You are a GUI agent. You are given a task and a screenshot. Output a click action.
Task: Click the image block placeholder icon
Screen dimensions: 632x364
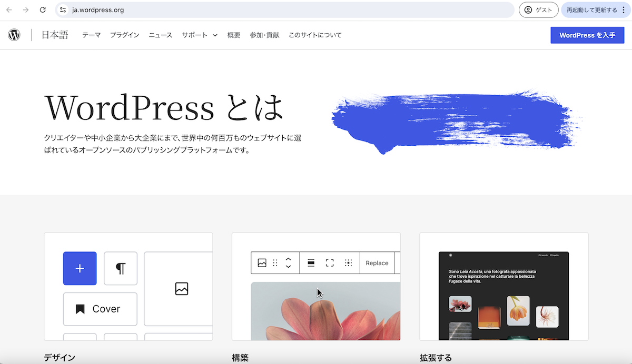point(182,289)
